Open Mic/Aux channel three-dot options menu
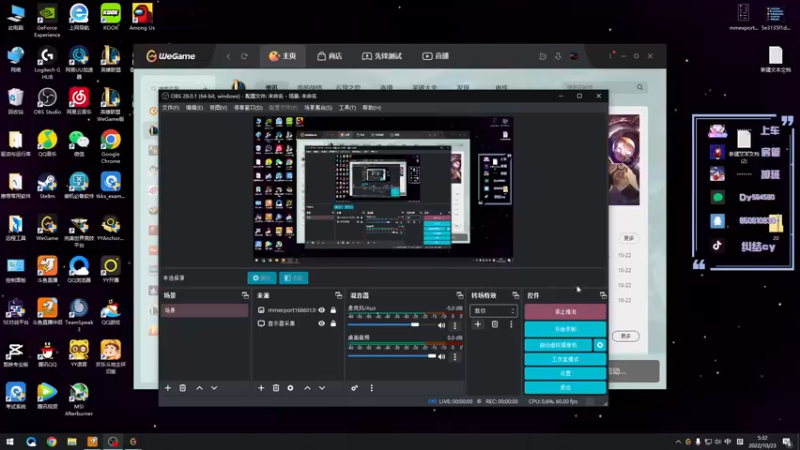Image resolution: width=800 pixels, height=450 pixels. pos(455,325)
